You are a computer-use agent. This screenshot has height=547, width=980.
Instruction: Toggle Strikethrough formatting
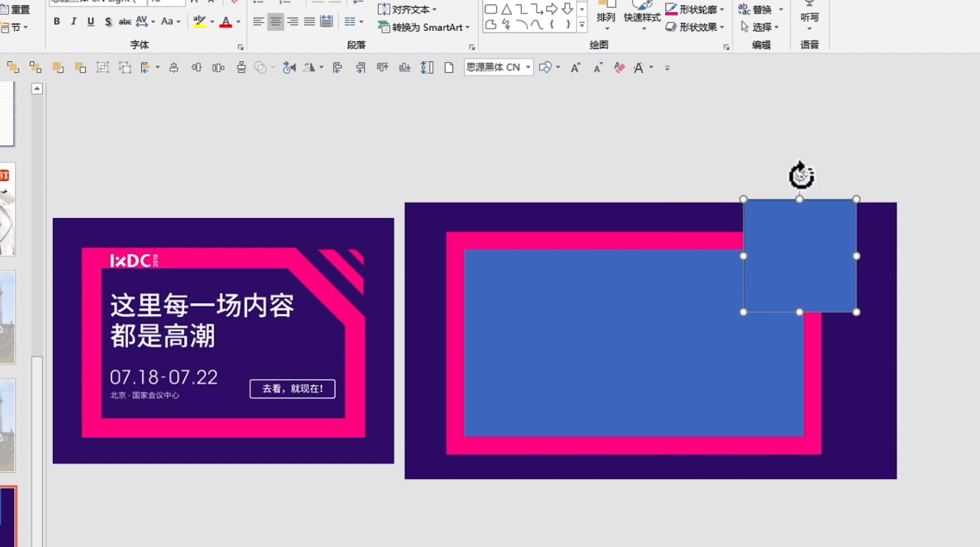(x=125, y=22)
